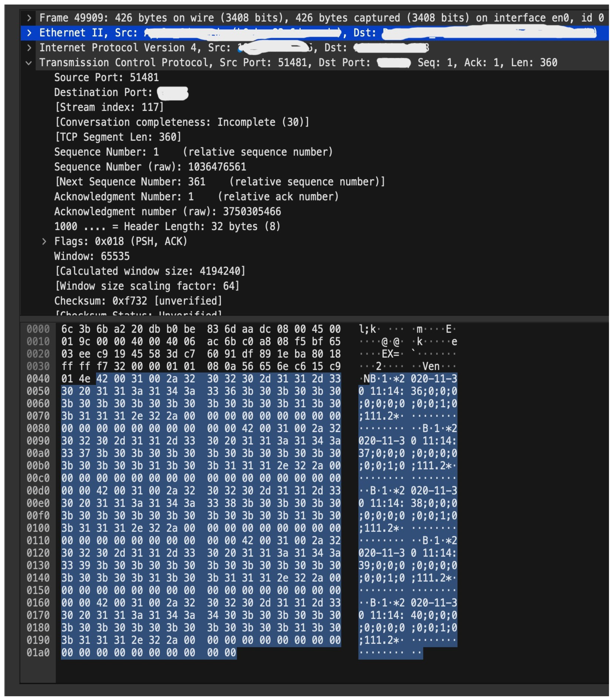
Task: Select Sequence Number (raw) field
Action: (x=150, y=167)
